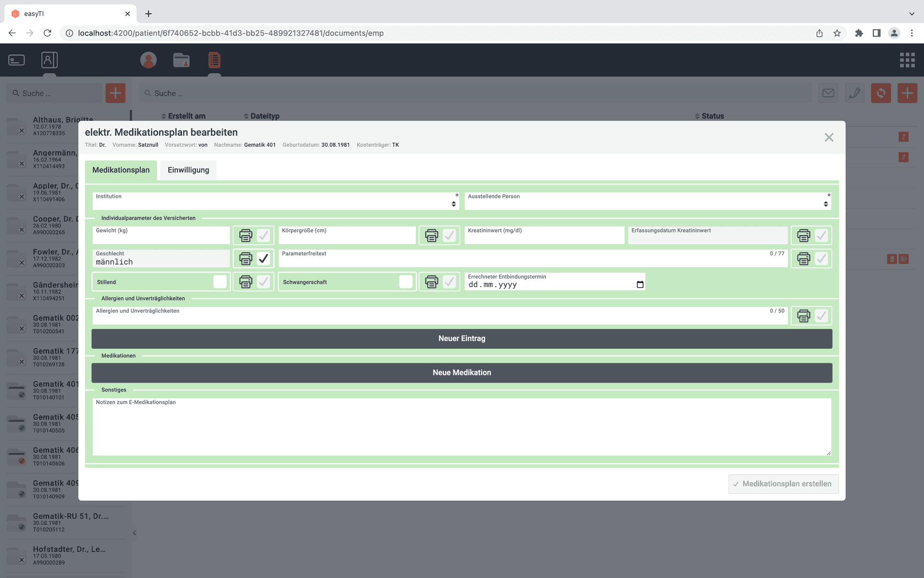924x578 pixels.
Task: Click printer icon next to Körpergröße field
Action: tap(432, 236)
